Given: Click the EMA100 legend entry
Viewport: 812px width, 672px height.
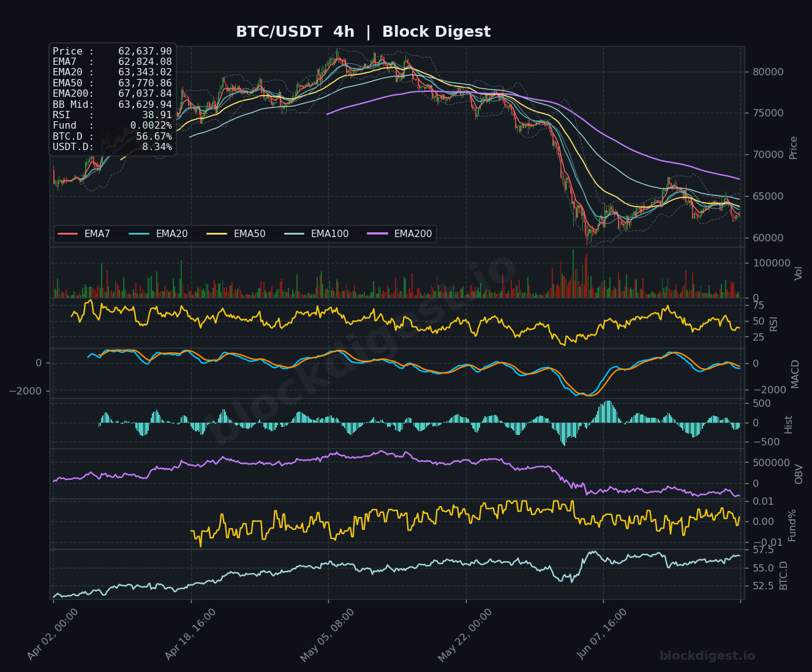Looking at the screenshot, I should pyautogui.click(x=317, y=234).
